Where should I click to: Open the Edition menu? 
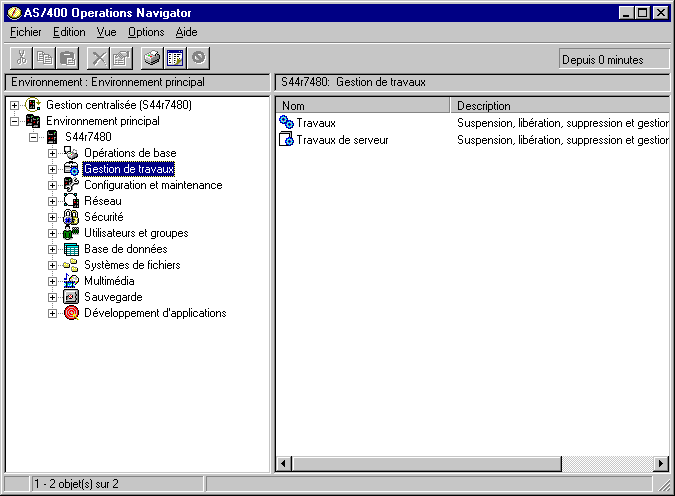pyautogui.click(x=69, y=32)
